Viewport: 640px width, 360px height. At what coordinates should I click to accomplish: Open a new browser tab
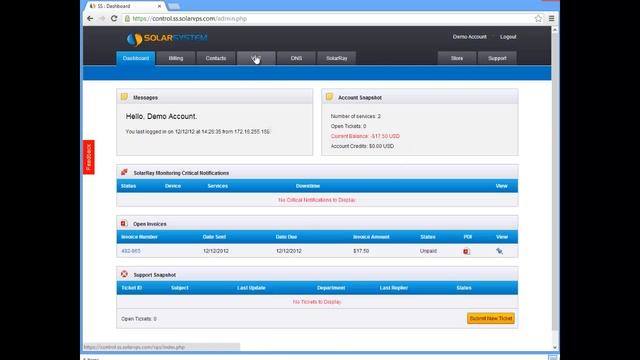tap(173, 6)
